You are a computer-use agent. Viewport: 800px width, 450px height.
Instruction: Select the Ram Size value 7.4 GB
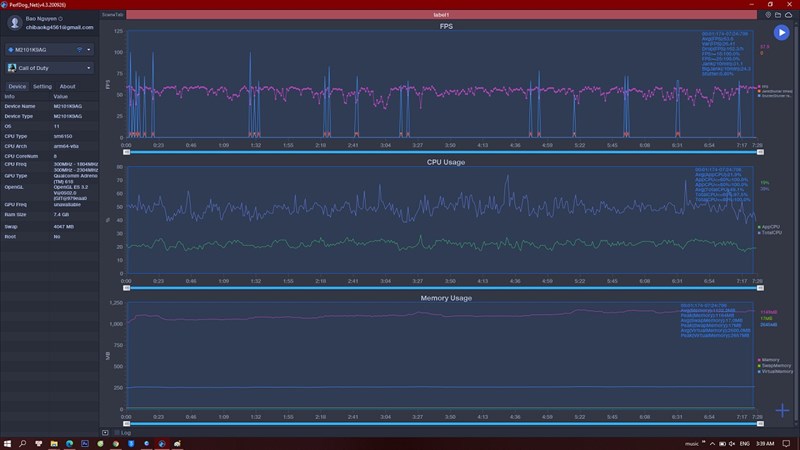[x=61, y=215]
